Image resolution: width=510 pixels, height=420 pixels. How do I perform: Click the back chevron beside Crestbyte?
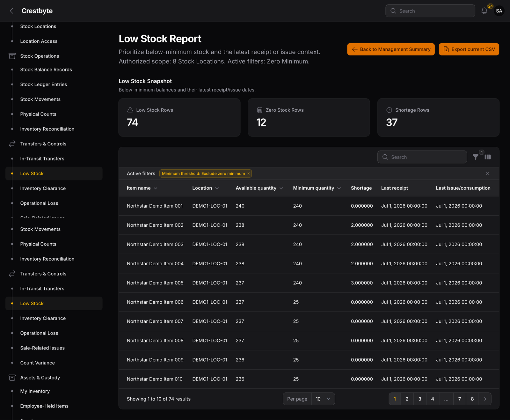tap(11, 11)
